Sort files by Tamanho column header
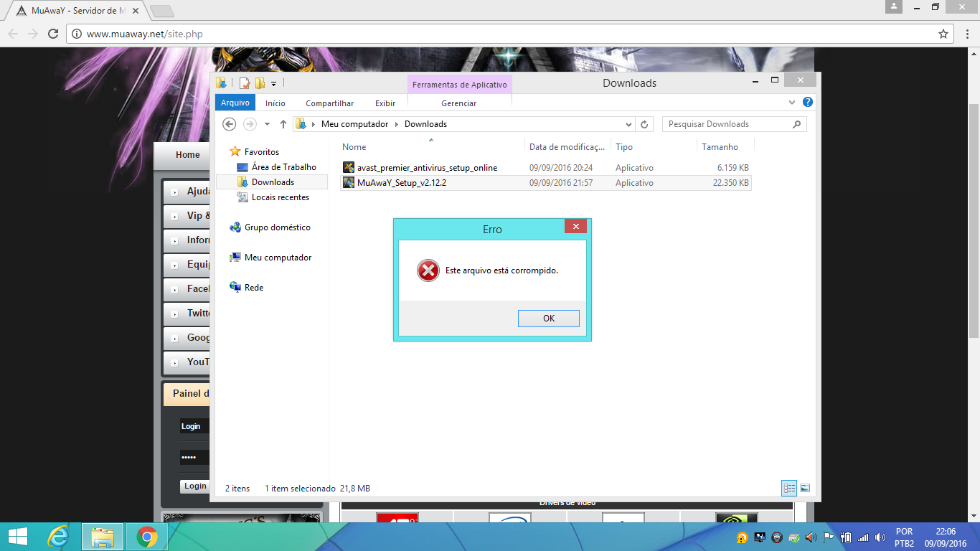This screenshot has width=980, height=551. click(720, 147)
